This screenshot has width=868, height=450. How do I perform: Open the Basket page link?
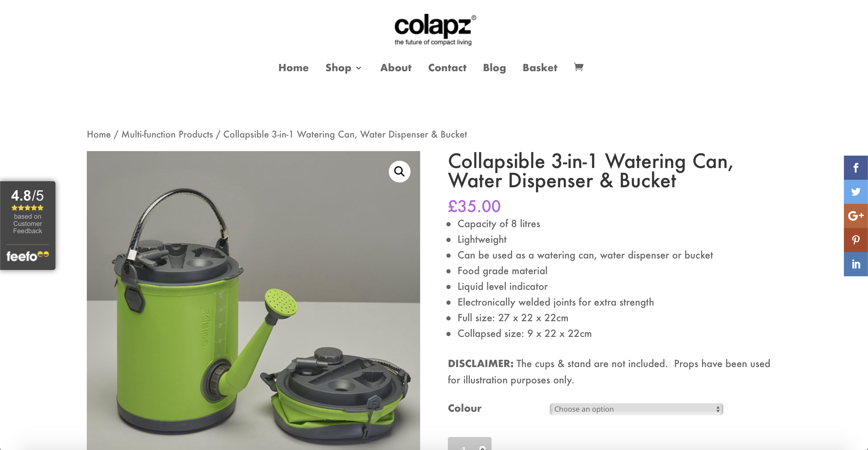point(540,68)
